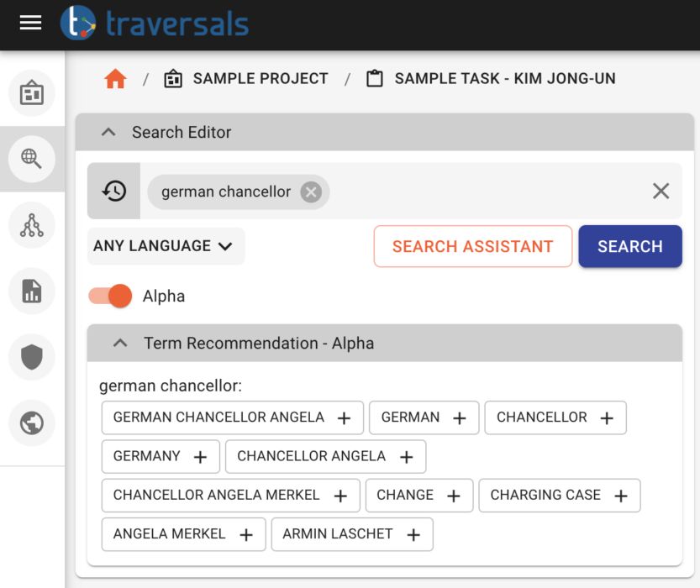The height and width of the screenshot is (588, 700).
Task: Click the Search Assistant button
Action: click(x=472, y=246)
